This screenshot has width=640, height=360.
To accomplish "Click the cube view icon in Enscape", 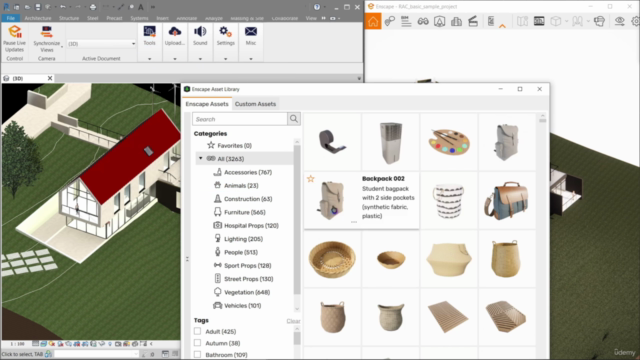I will [556, 21].
